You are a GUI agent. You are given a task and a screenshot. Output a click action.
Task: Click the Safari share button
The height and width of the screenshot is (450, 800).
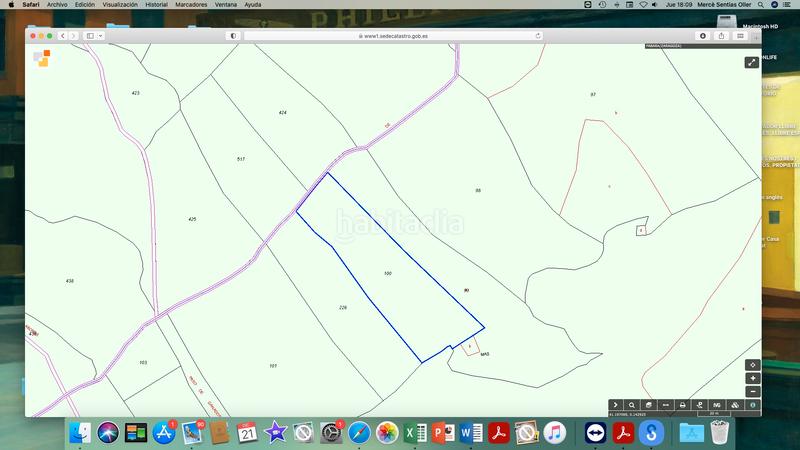tap(721, 35)
